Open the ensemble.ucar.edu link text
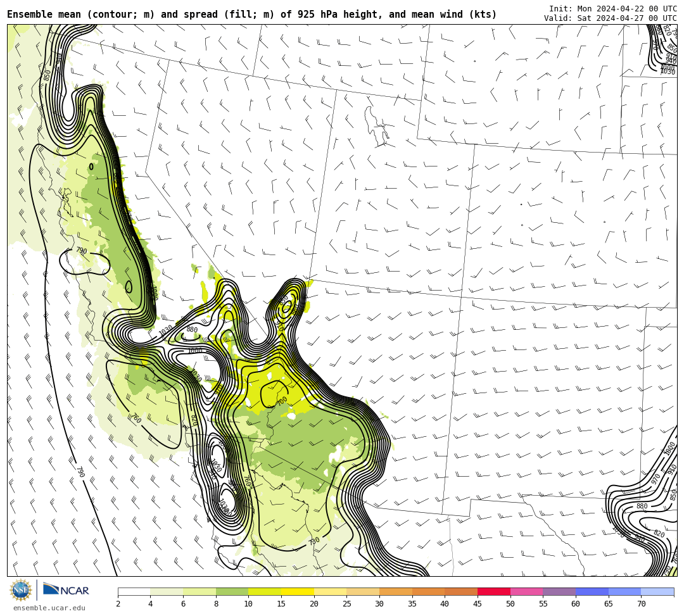Image resolution: width=684 pixels, height=616 pixels. pos(49,608)
